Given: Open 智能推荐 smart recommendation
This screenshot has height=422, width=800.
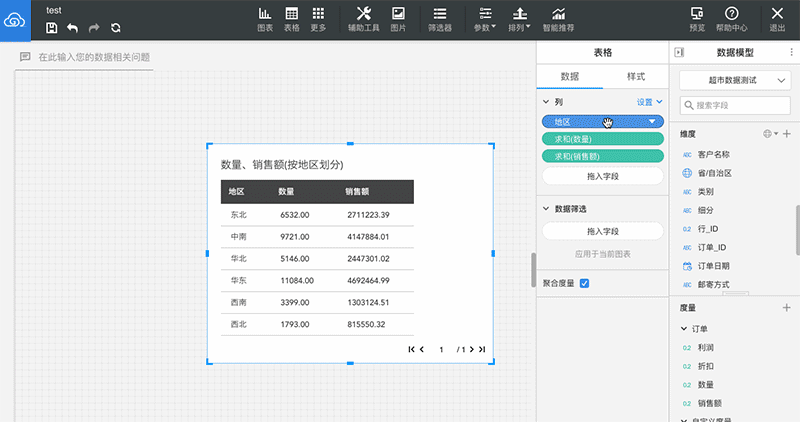Looking at the screenshot, I should tap(559, 20).
